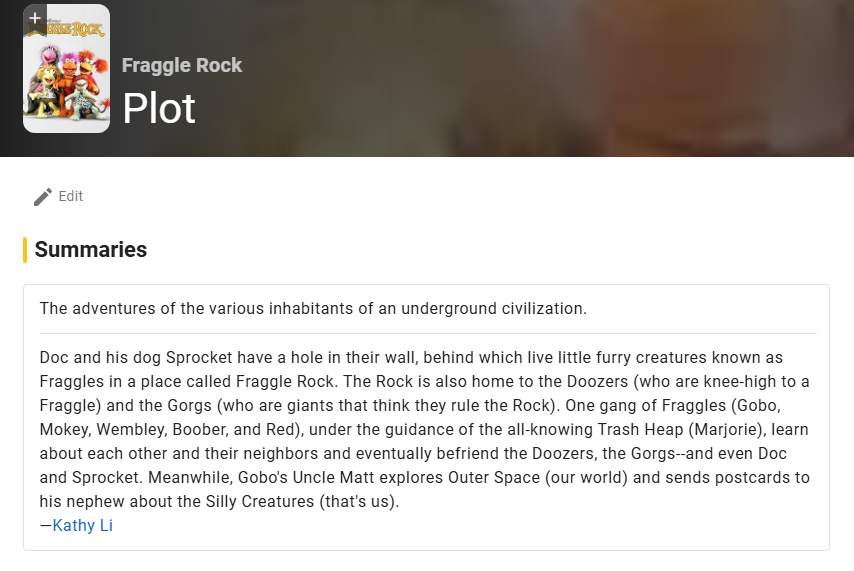Click the divider line between the summaries
This screenshot has width=854, height=571.
[x=428, y=333]
